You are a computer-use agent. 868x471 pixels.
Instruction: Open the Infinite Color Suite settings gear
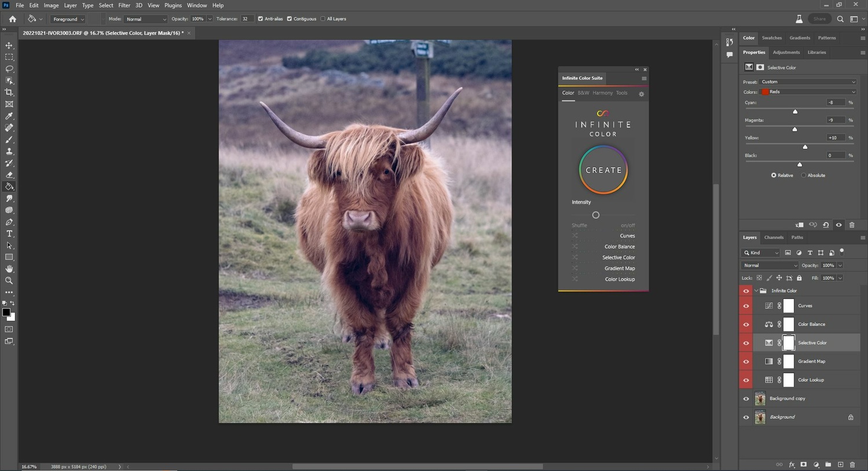tap(641, 94)
